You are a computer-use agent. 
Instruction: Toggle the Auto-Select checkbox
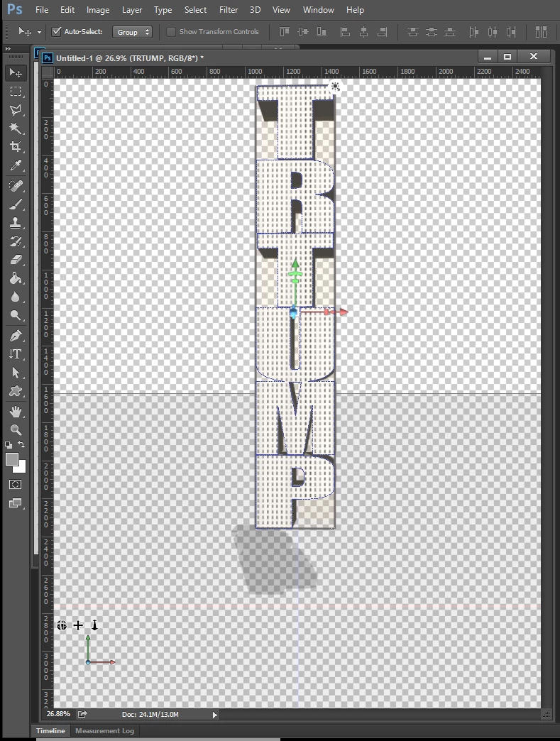57,32
